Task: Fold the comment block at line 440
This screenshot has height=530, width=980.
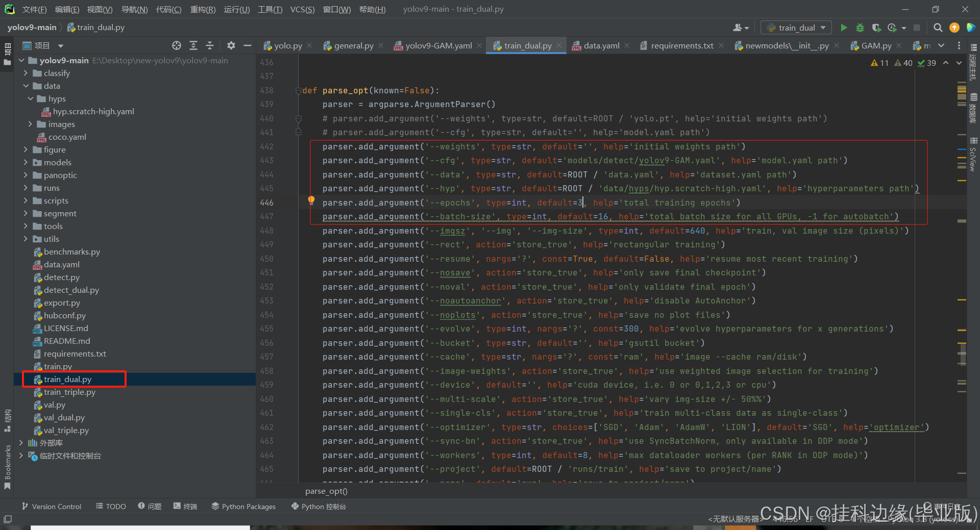Action: [x=298, y=119]
